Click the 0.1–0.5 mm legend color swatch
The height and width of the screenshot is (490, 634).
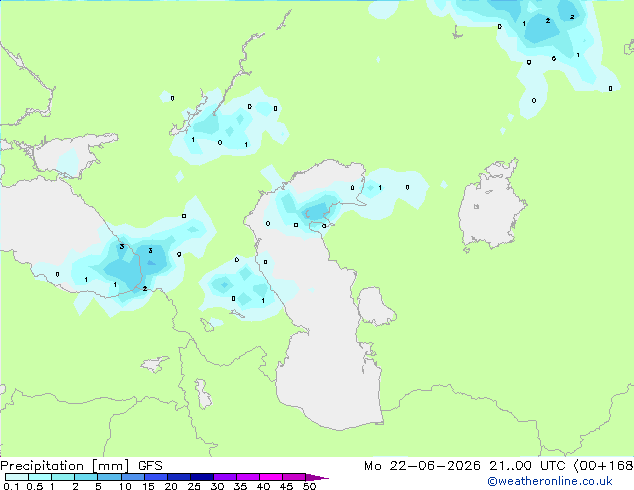[x=17, y=477]
